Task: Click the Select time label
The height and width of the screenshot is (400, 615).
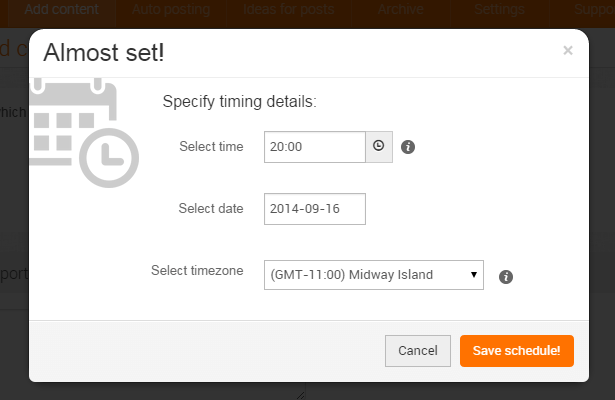Action: (211, 146)
